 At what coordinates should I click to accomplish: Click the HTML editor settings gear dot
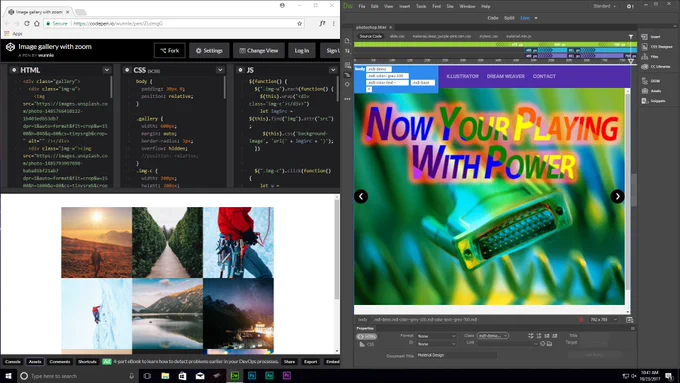[x=14, y=70]
